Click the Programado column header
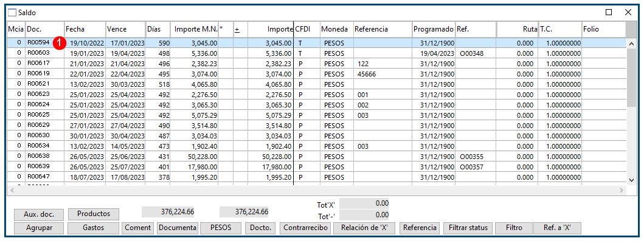Viewport: 644px width, 241px height. click(x=434, y=29)
